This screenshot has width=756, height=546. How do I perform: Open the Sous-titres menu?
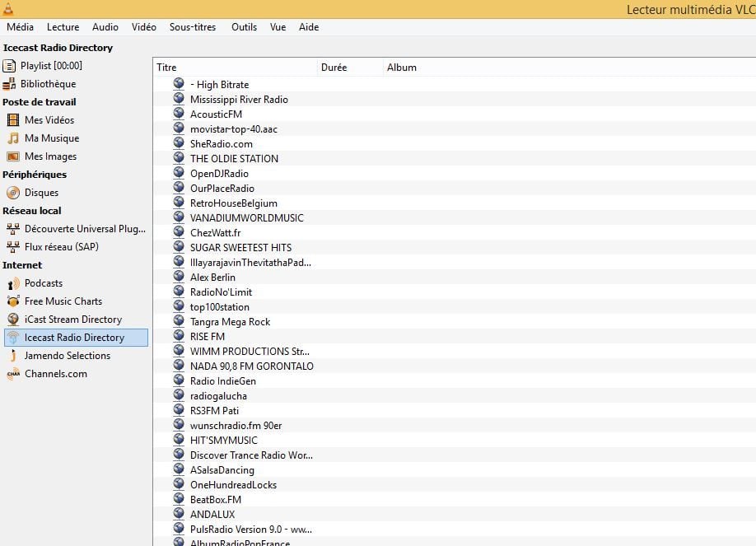pyautogui.click(x=193, y=27)
